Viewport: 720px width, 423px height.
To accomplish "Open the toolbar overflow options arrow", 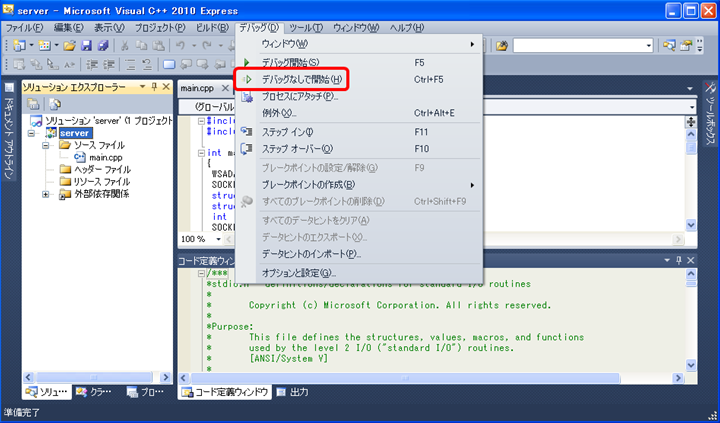I will click(700, 45).
